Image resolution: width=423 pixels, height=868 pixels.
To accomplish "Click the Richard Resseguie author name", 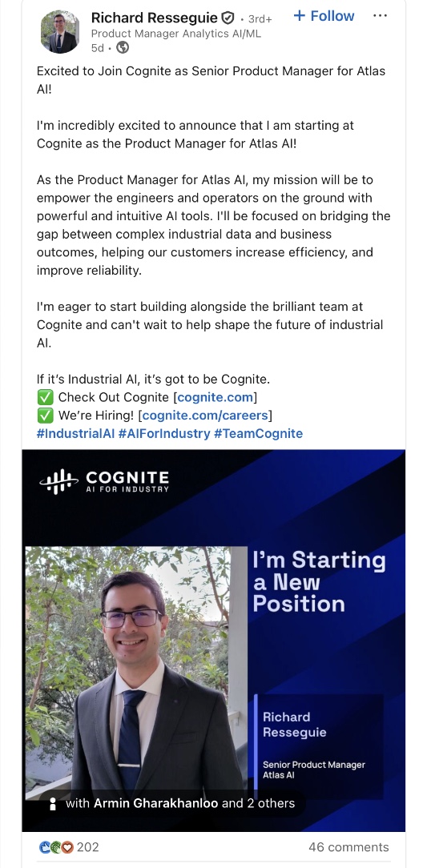I will click(x=155, y=18).
